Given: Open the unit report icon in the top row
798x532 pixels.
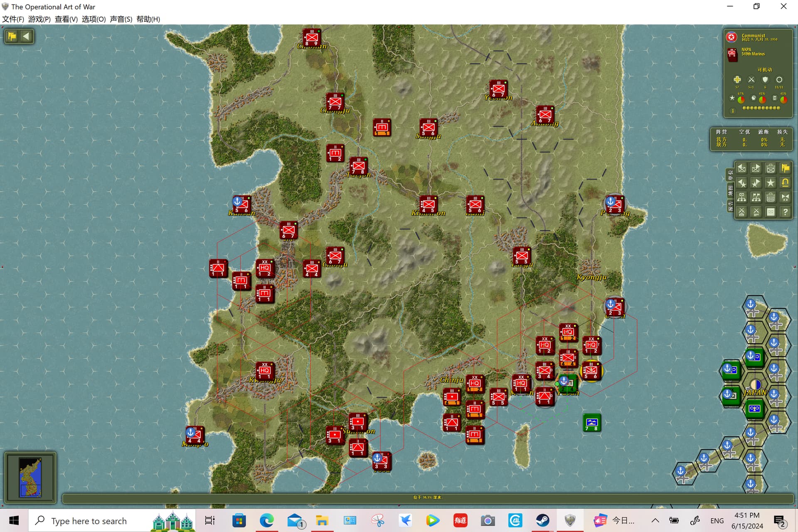Looking at the screenshot, I should [x=771, y=168].
